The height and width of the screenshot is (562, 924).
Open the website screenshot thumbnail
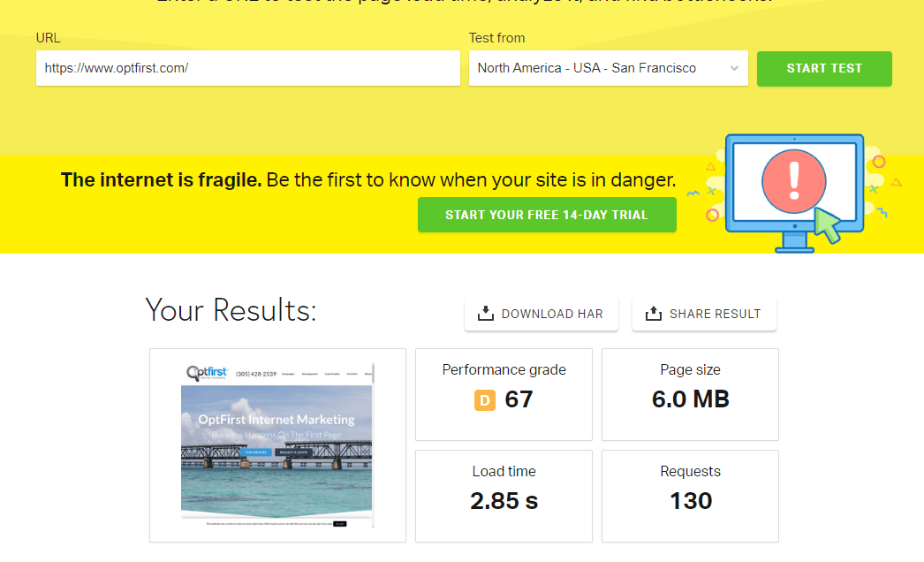pyautogui.click(x=276, y=444)
